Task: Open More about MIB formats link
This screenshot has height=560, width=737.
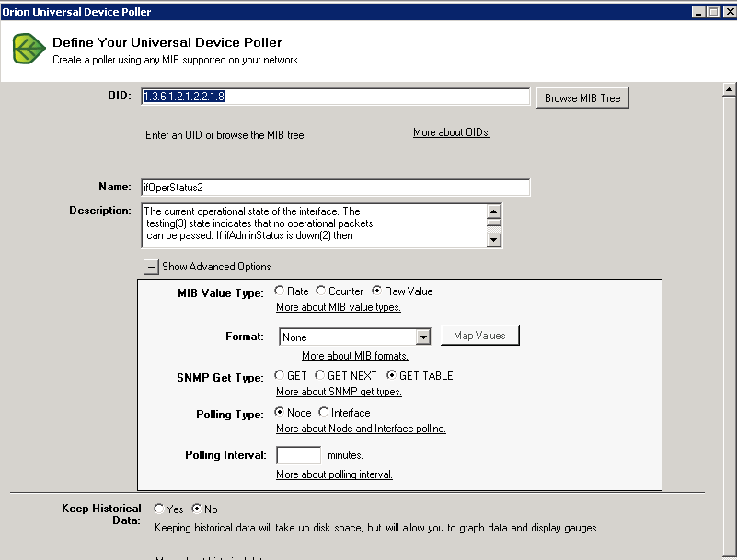Action: tap(355, 356)
